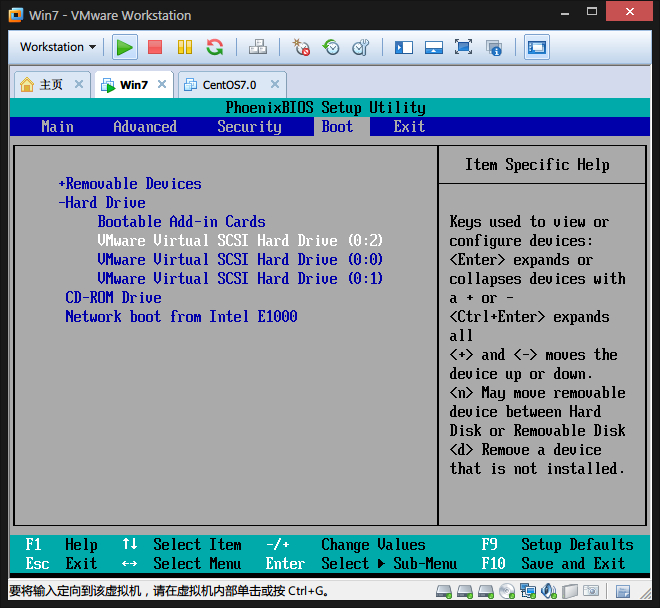Click the CD/DVD drive status icon
660x608 pixels.
pyautogui.click(x=507, y=592)
